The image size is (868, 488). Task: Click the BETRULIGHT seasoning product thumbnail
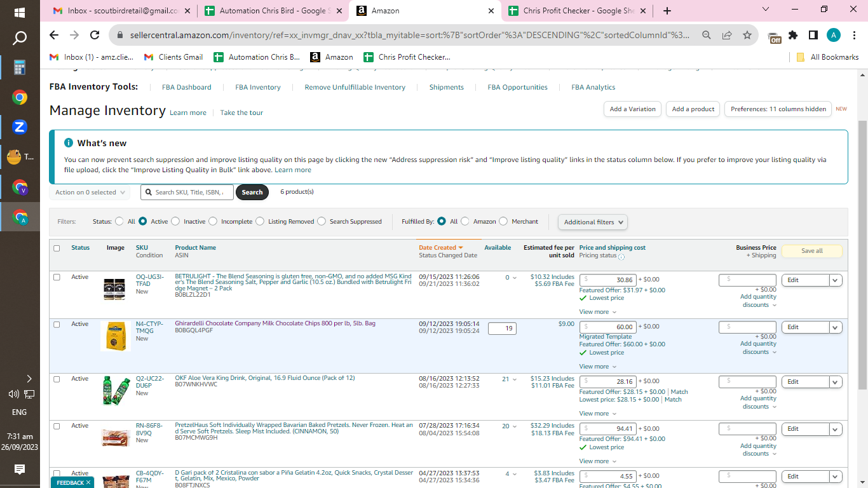pos(115,289)
